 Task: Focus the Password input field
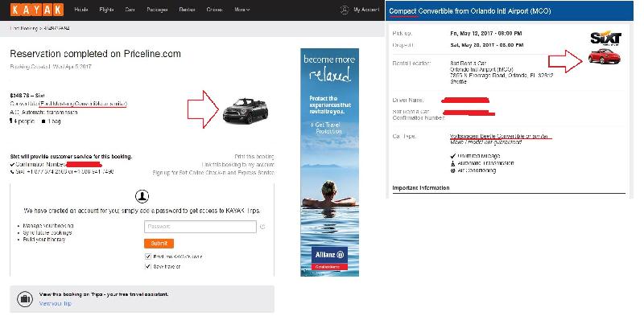[200, 227]
